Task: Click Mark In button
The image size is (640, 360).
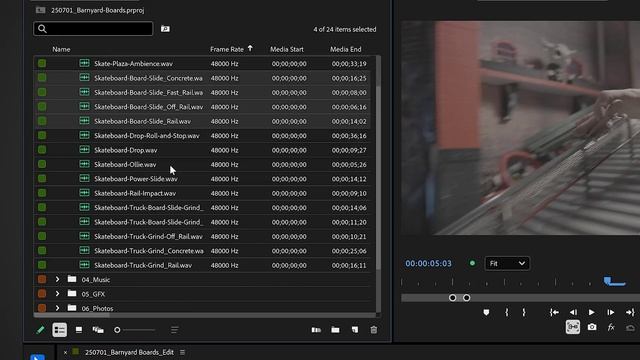Action: tap(507, 312)
